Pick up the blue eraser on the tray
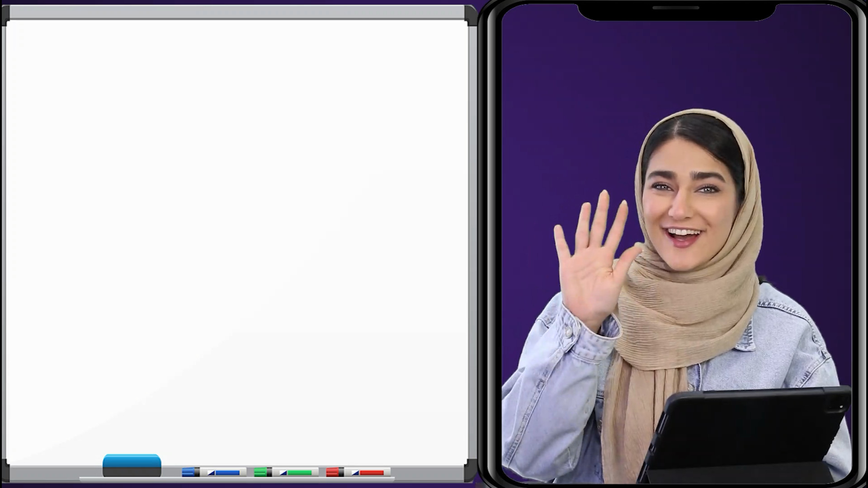 pyautogui.click(x=132, y=462)
